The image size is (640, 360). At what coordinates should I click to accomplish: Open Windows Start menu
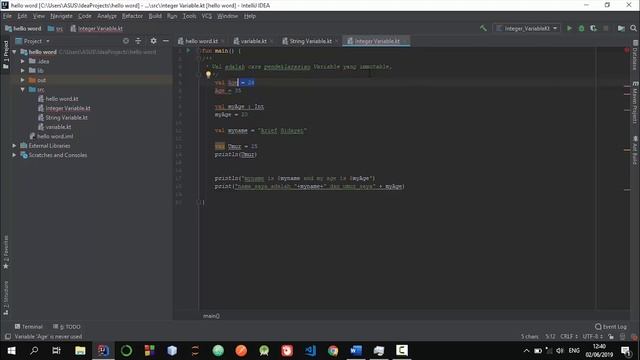coord(11,351)
